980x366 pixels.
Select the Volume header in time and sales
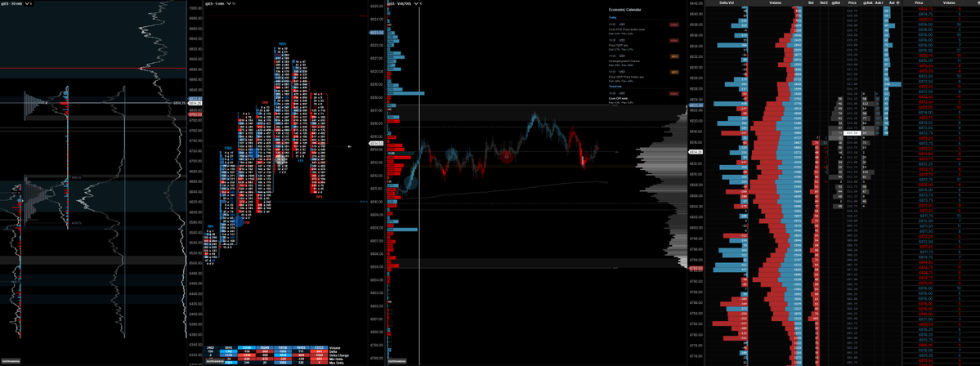(949, 3)
